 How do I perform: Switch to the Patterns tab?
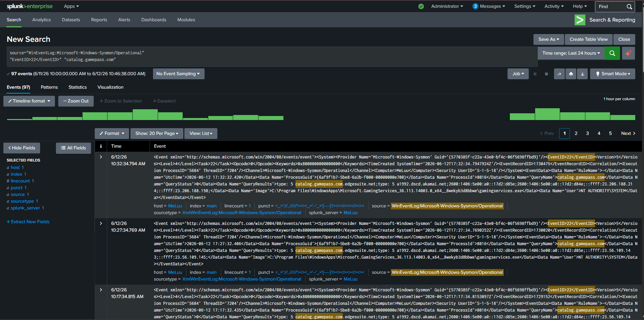[x=49, y=87]
